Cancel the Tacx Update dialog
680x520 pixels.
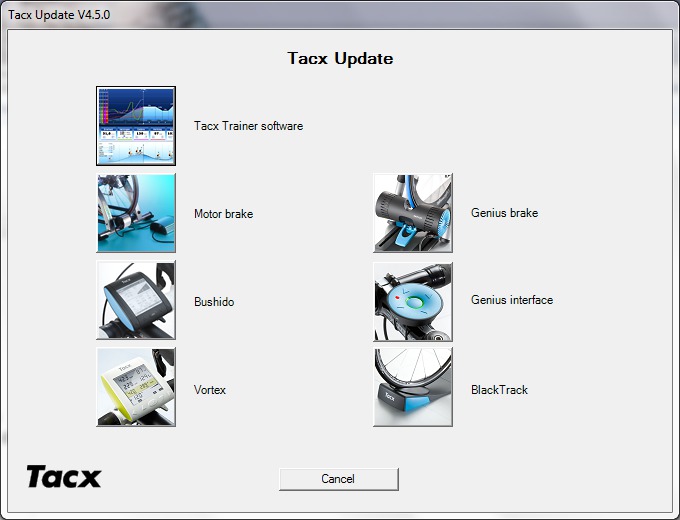338,479
